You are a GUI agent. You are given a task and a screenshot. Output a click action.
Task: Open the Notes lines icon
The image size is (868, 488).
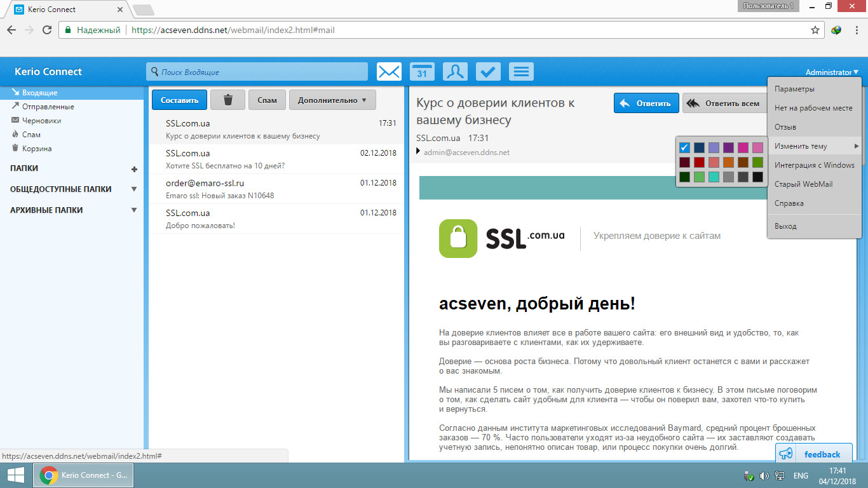click(x=521, y=72)
